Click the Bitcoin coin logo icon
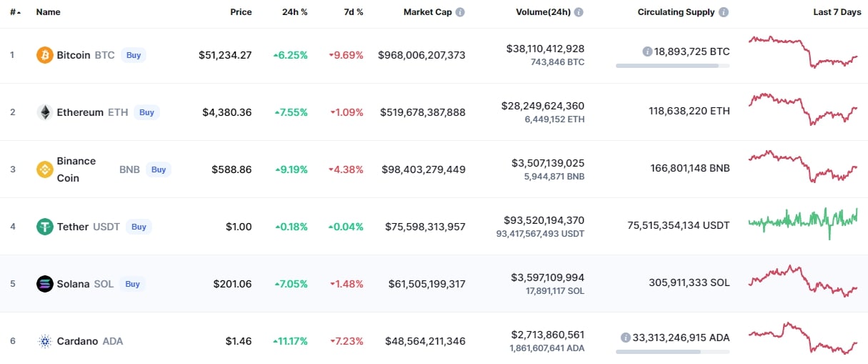Image resolution: width=868 pixels, height=364 pixels. point(45,55)
